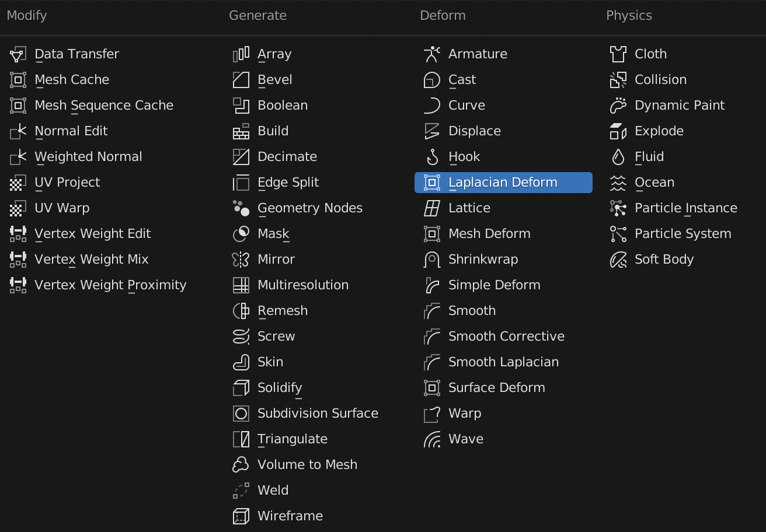Click the Screw modifier icon
The image size is (766, 532).
tap(241, 337)
